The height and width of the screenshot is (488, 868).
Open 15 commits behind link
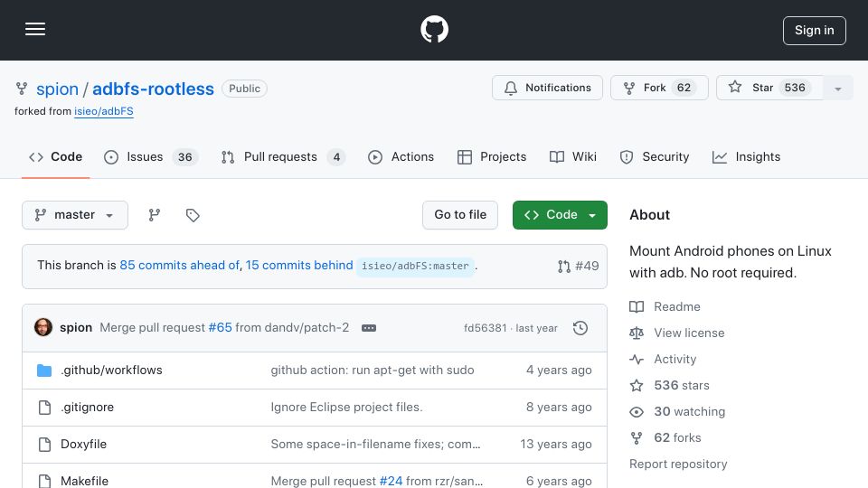pyautogui.click(x=299, y=265)
